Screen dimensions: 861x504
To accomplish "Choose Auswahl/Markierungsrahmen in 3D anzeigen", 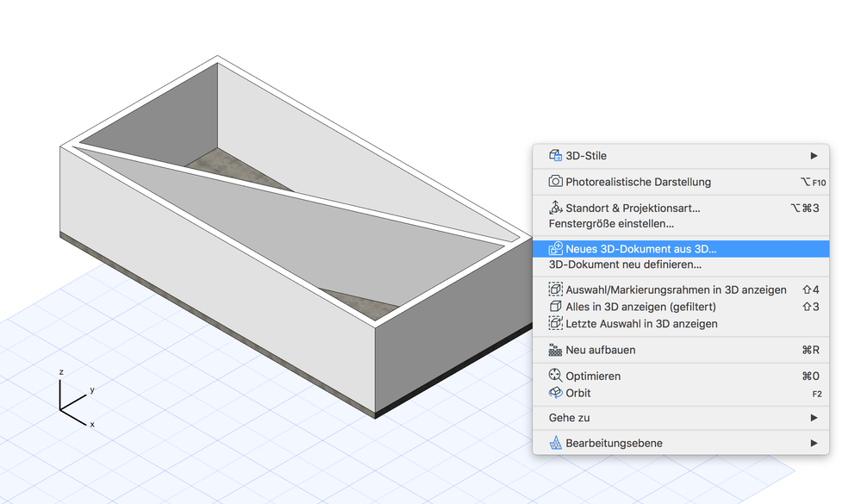I will tap(681, 289).
